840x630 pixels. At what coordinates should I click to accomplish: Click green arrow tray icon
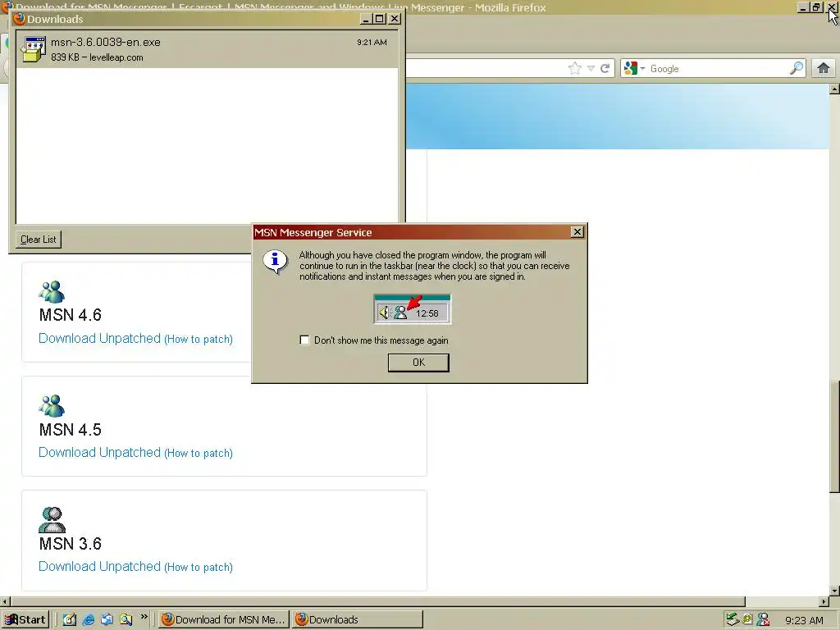click(733, 620)
